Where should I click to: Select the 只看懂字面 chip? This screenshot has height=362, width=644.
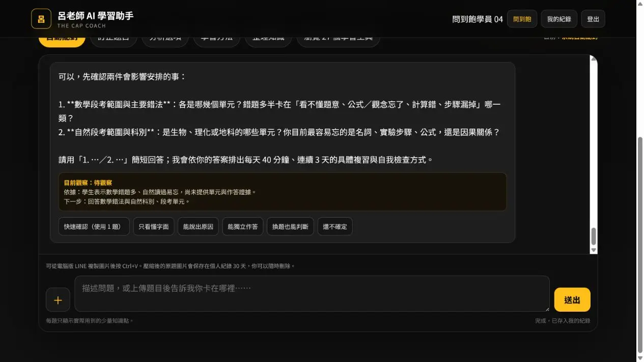[x=154, y=227]
